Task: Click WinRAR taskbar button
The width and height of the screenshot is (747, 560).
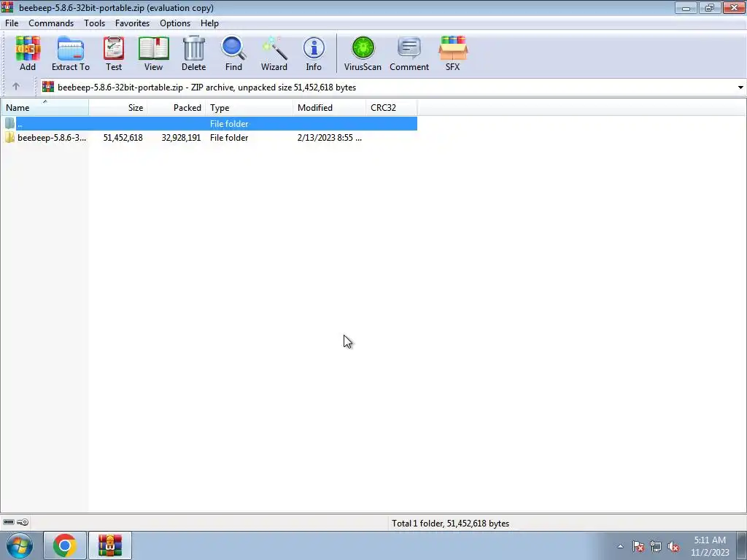Action: (110, 545)
